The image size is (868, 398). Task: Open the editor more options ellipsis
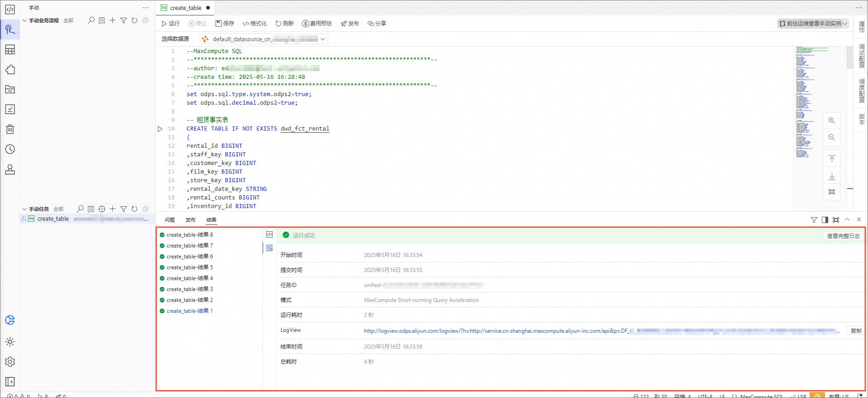coord(859,8)
